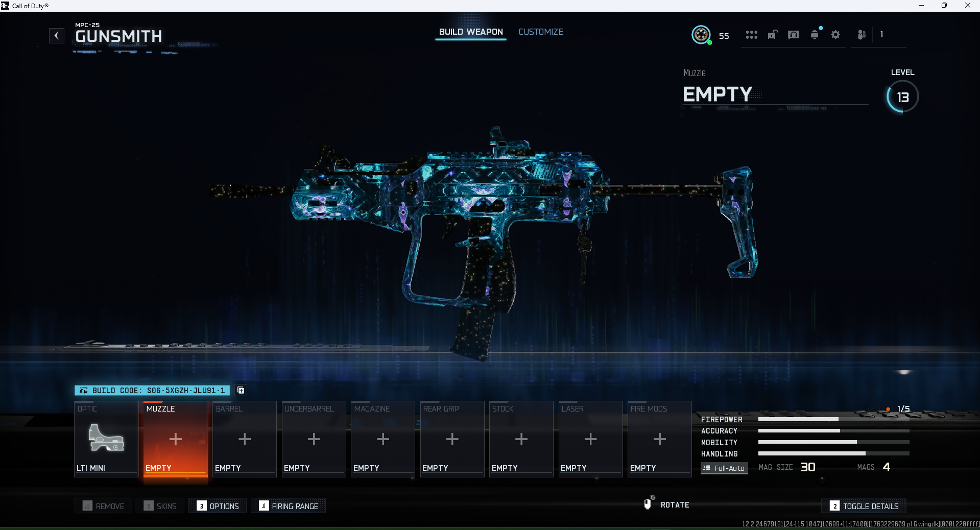Click the Options button
The width and height of the screenshot is (980, 530).
[218, 506]
